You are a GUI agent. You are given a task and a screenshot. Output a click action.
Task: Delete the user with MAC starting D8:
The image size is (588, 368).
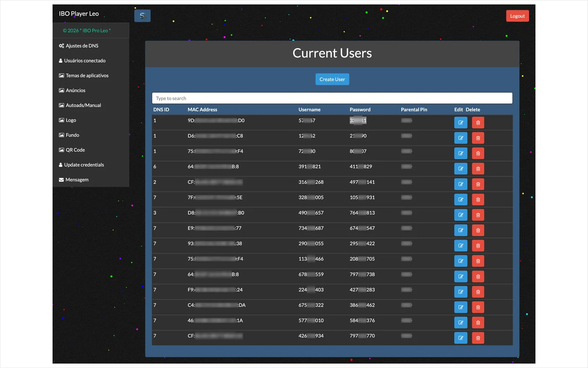pyautogui.click(x=478, y=215)
